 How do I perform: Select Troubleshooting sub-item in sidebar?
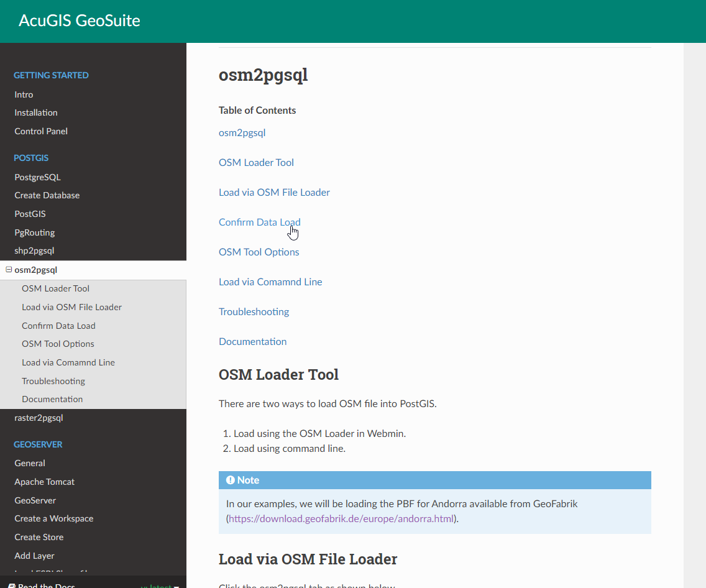[53, 381]
